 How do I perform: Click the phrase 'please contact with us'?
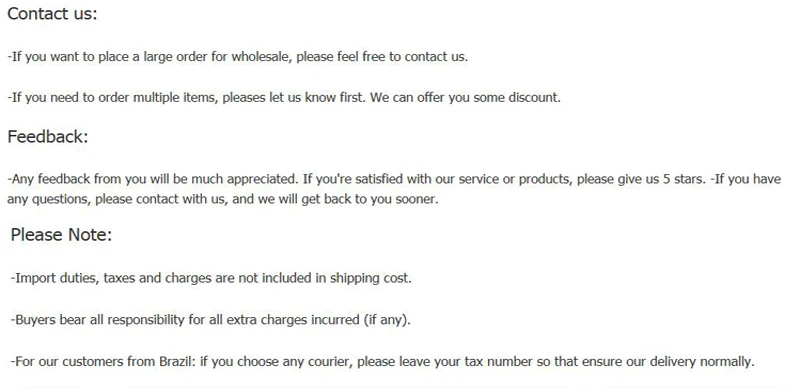point(160,199)
